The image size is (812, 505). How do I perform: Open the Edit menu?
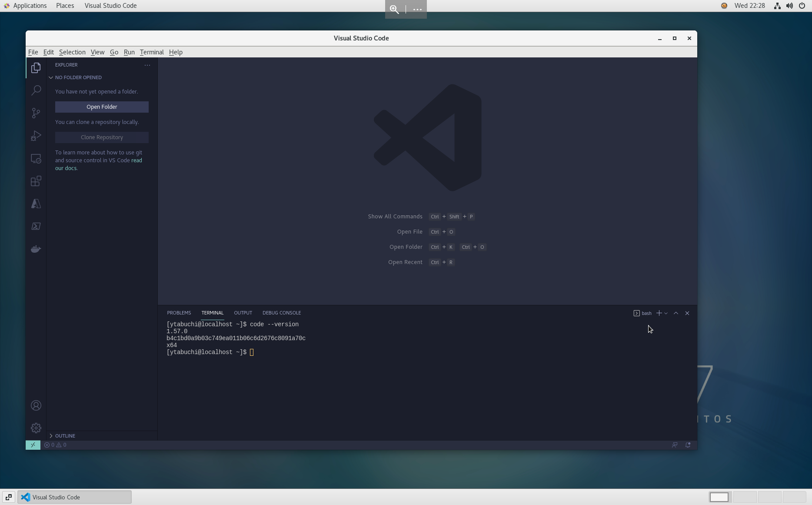pos(49,52)
